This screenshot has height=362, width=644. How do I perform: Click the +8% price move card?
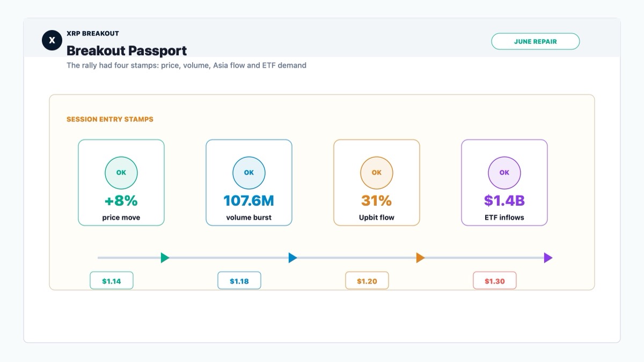(121, 182)
